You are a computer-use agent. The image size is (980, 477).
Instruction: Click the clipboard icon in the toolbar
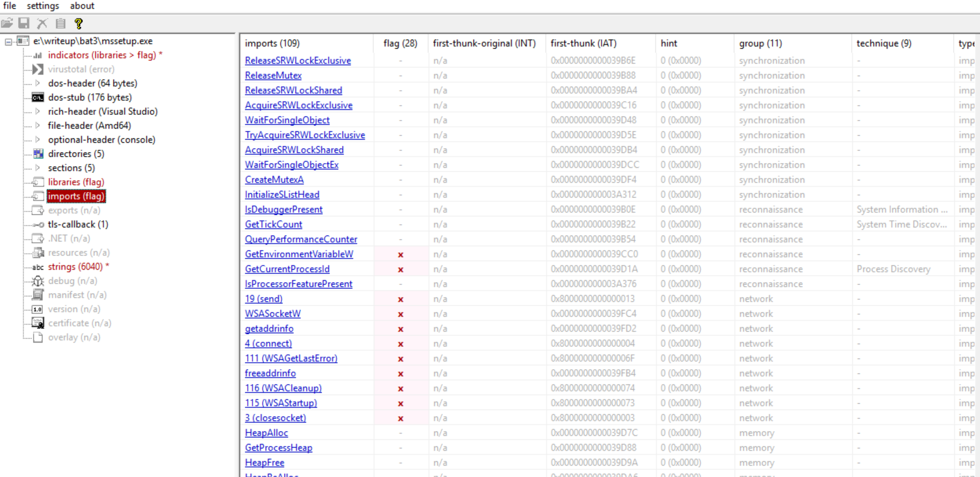click(61, 24)
